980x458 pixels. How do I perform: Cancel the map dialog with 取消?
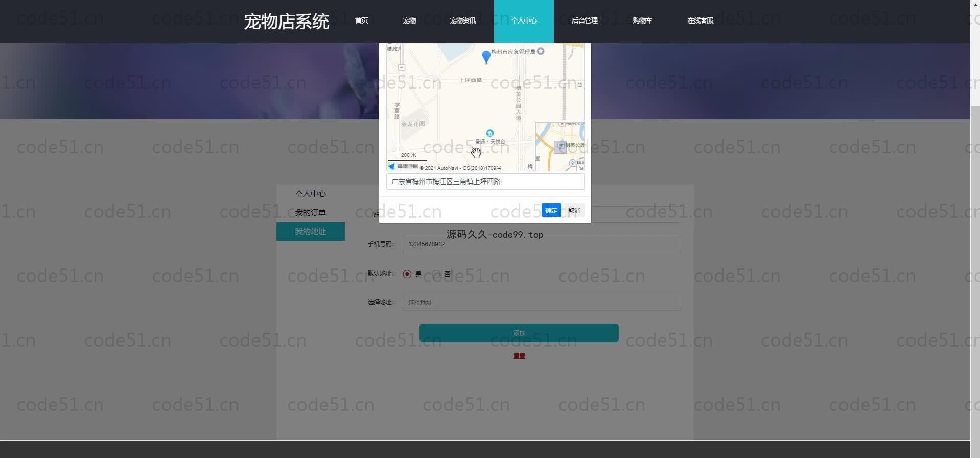pos(574,211)
